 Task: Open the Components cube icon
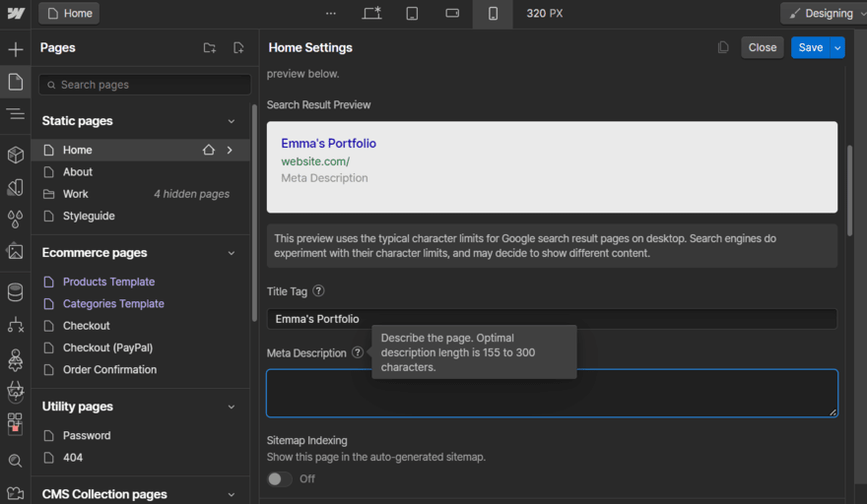[16, 155]
